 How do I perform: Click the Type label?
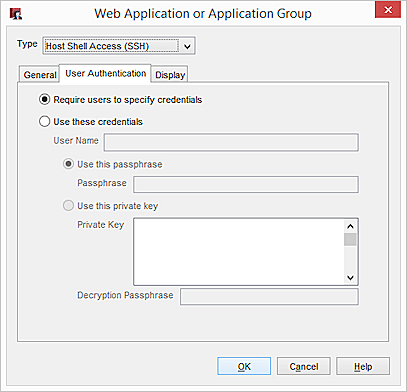27,44
